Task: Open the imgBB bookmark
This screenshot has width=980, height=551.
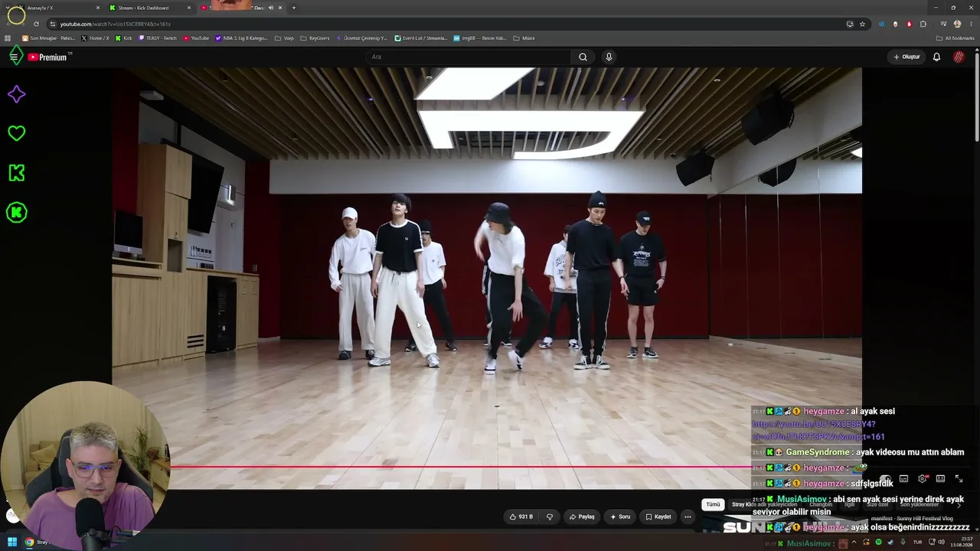Action: [480, 38]
